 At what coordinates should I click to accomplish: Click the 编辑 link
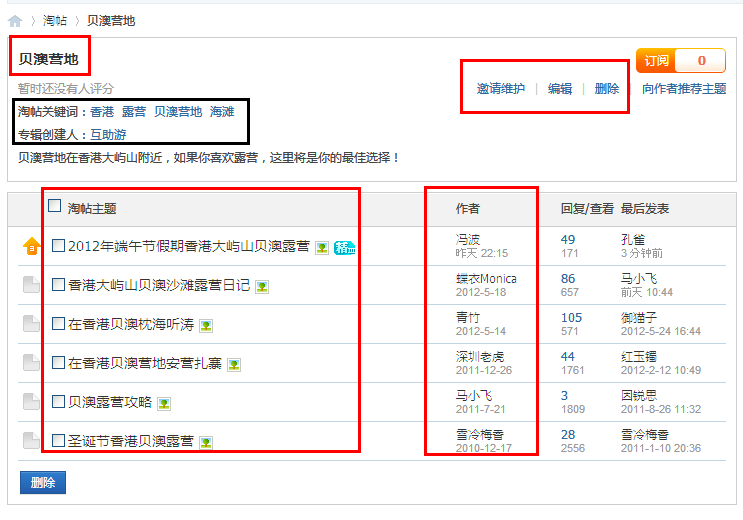coord(560,89)
